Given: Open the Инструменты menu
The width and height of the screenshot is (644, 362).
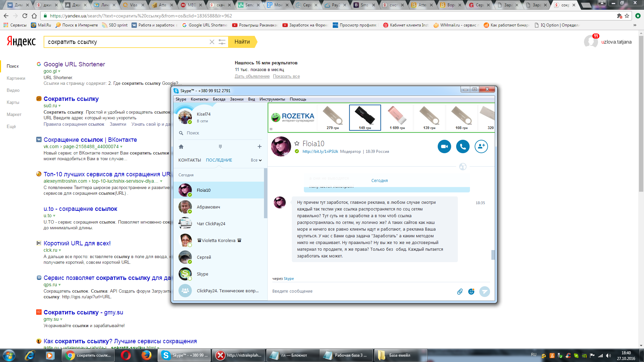Looking at the screenshot, I should point(272,99).
